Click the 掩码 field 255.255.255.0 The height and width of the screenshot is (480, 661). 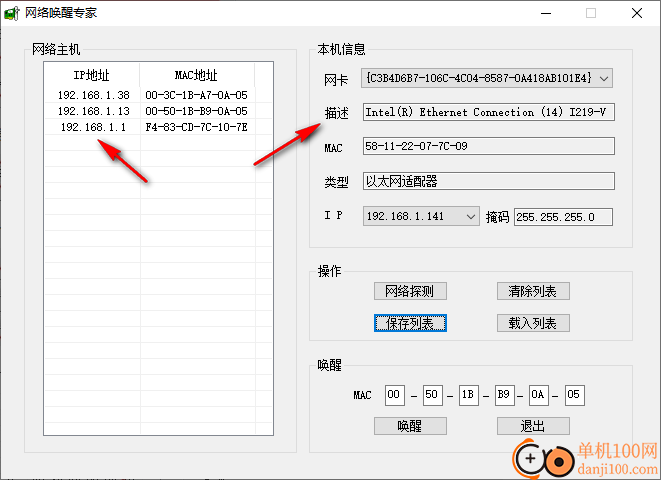tap(563, 217)
